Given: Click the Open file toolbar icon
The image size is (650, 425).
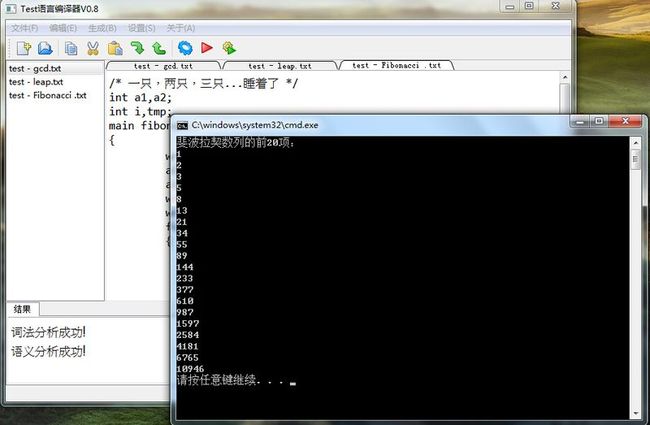Looking at the screenshot, I should [45, 48].
